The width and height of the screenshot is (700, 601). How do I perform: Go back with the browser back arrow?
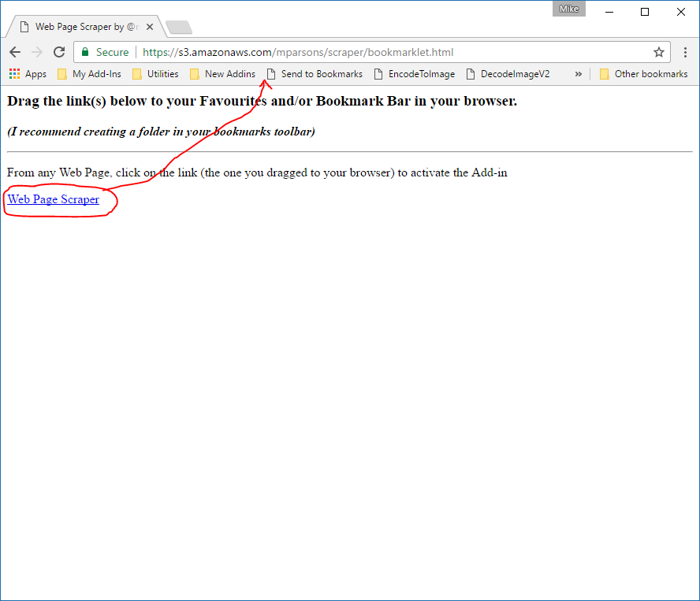click(15, 52)
